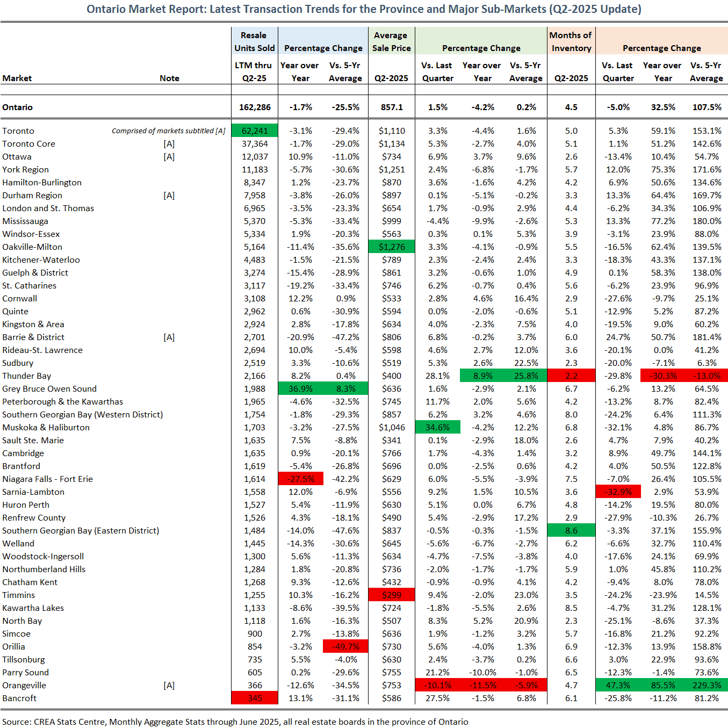Select the green 8.6 months inventory cell
Viewport: 728px width, 728px height.
point(571,531)
